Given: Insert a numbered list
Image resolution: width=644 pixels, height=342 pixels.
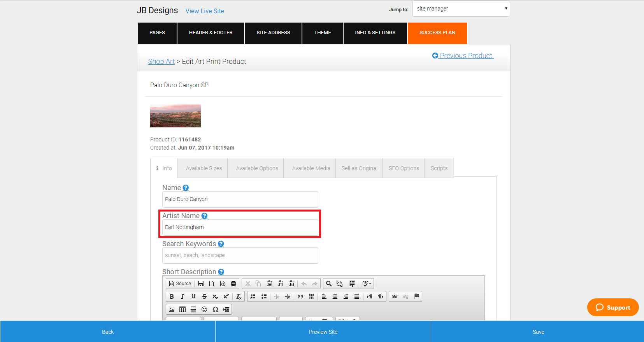Looking at the screenshot, I should coord(253,296).
